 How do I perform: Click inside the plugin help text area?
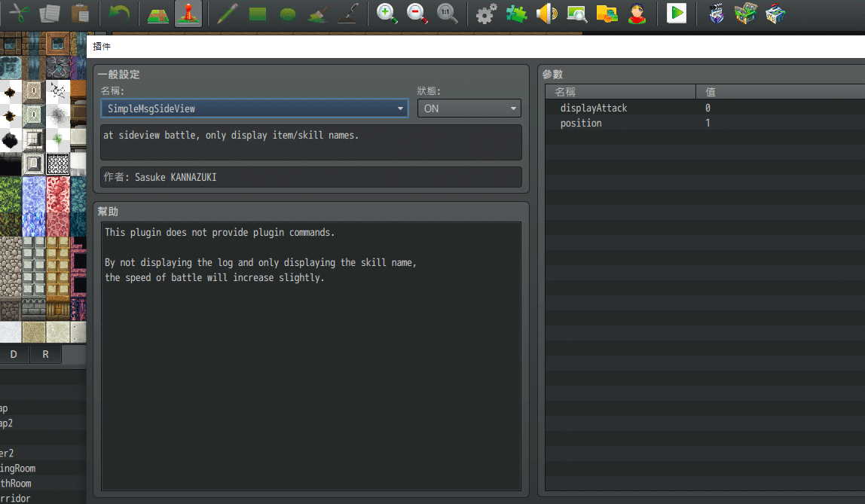(x=311, y=356)
